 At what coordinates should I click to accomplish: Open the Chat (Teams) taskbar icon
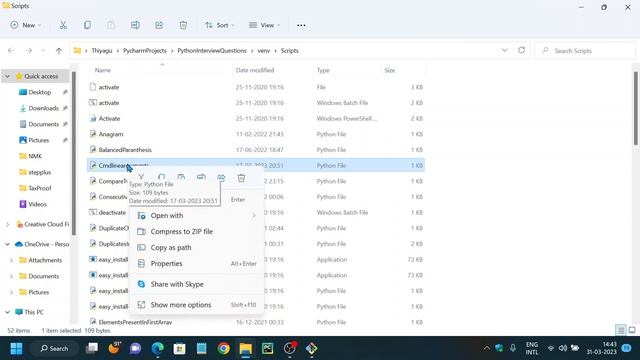pyautogui.click(x=136, y=348)
